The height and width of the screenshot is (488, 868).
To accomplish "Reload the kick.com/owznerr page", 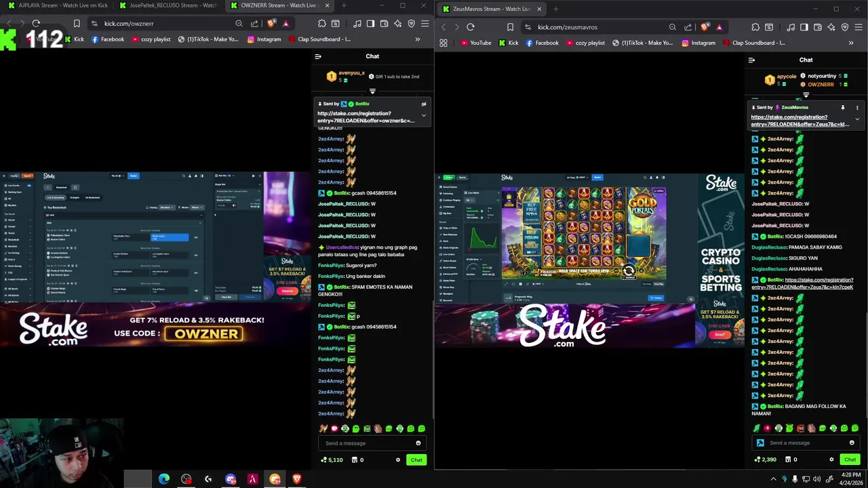I will pyautogui.click(x=36, y=24).
